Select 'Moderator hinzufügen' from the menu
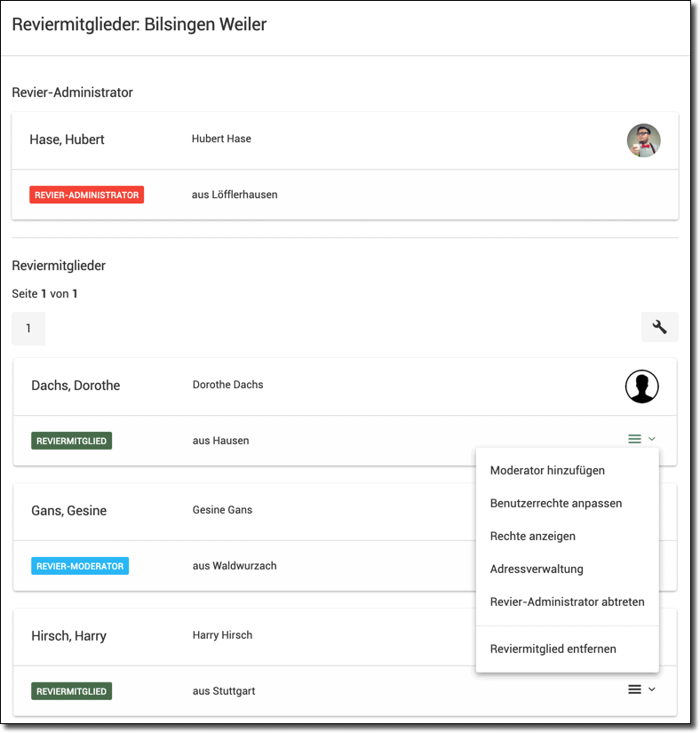Screen dimensions: 700x733 pos(547,470)
